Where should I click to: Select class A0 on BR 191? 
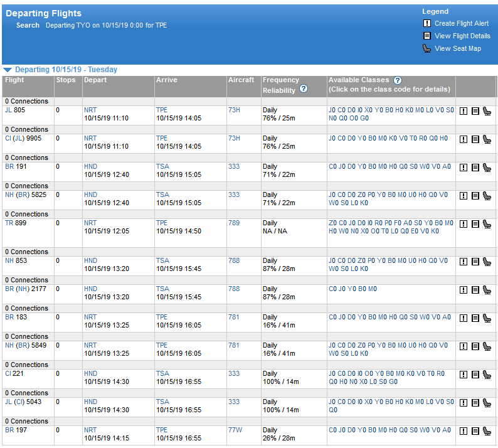(x=447, y=167)
